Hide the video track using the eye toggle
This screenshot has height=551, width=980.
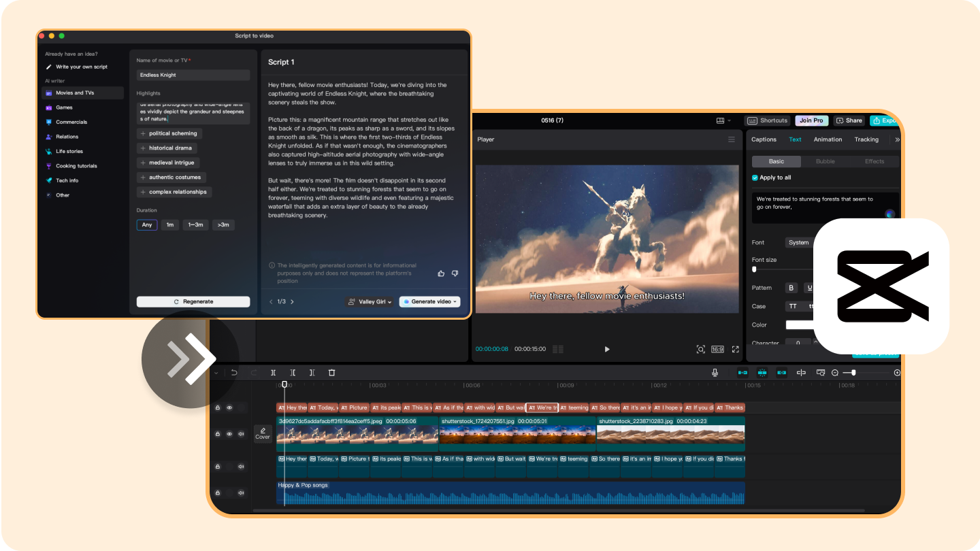coord(229,433)
